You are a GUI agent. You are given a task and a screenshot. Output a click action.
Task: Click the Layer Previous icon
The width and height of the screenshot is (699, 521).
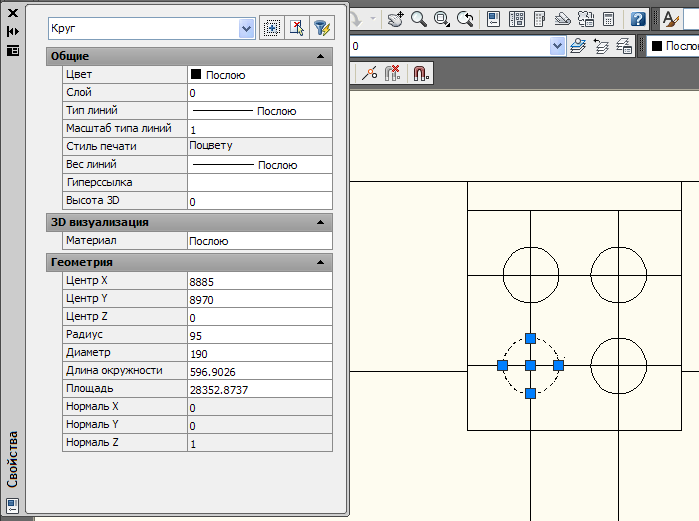click(x=601, y=46)
